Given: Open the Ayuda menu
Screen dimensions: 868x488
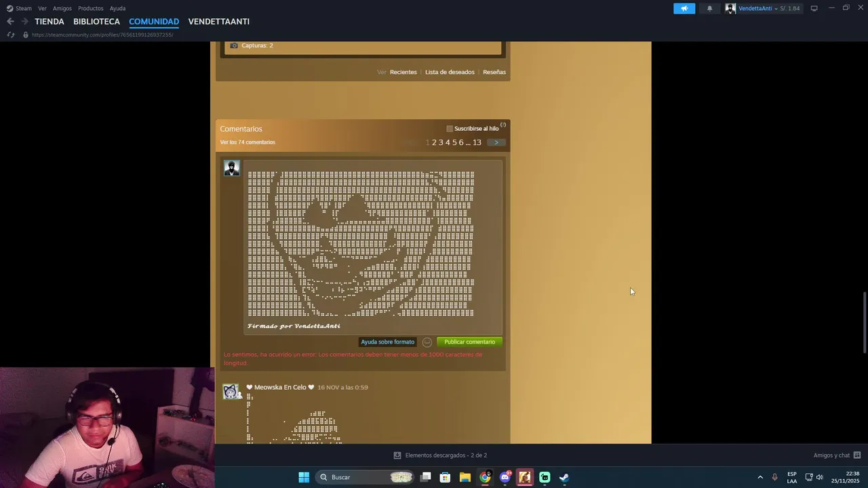Looking at the screenshot, I should (117, 8).
